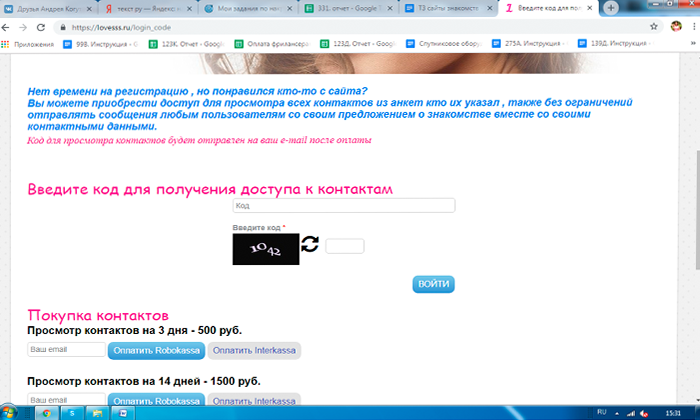
Task: Click the captcha image showing 1042
Action: click(x=266, y=249)
